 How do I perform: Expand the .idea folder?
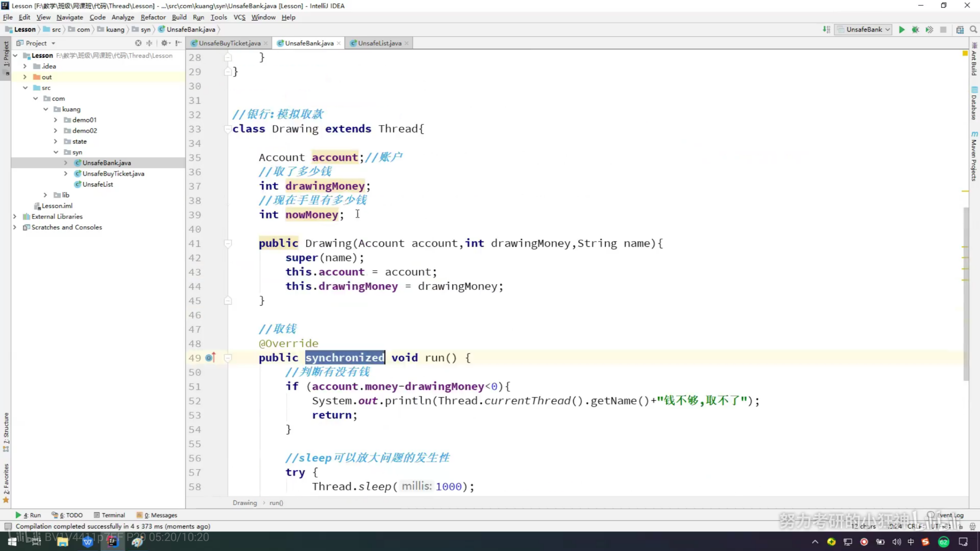pos(25,66)
